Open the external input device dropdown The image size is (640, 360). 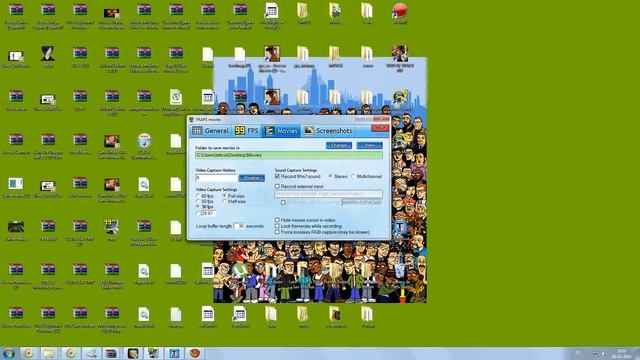click(329, 194)
